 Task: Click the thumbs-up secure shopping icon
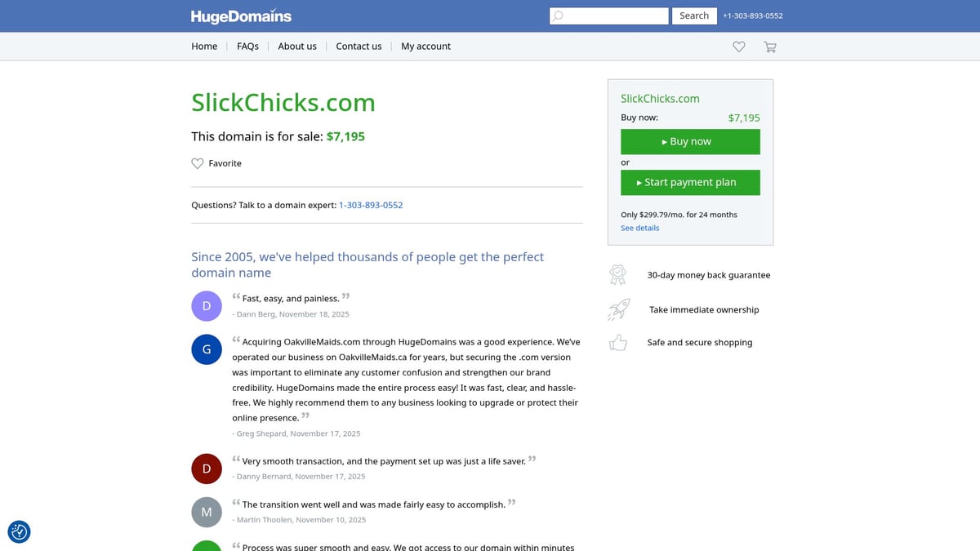tap(618, 343)
